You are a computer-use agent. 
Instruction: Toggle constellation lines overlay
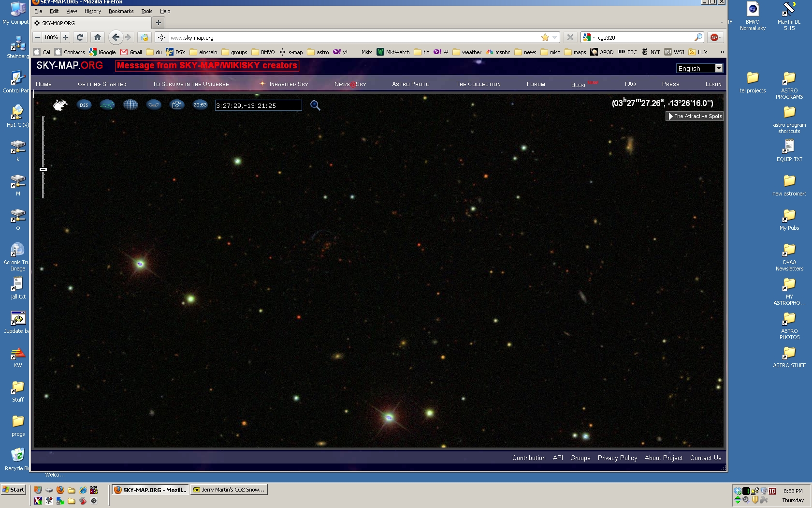(x=107, y=105)
